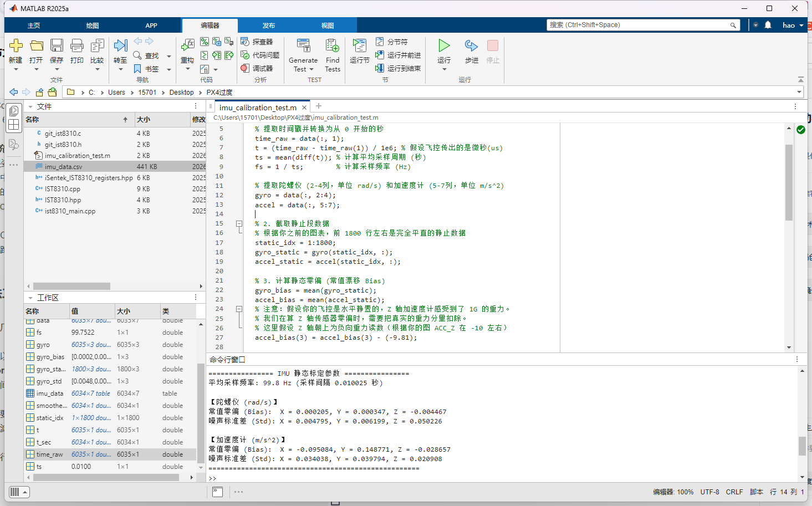Click the file browser horizontal scrollbar thumb

click(72, 286)
